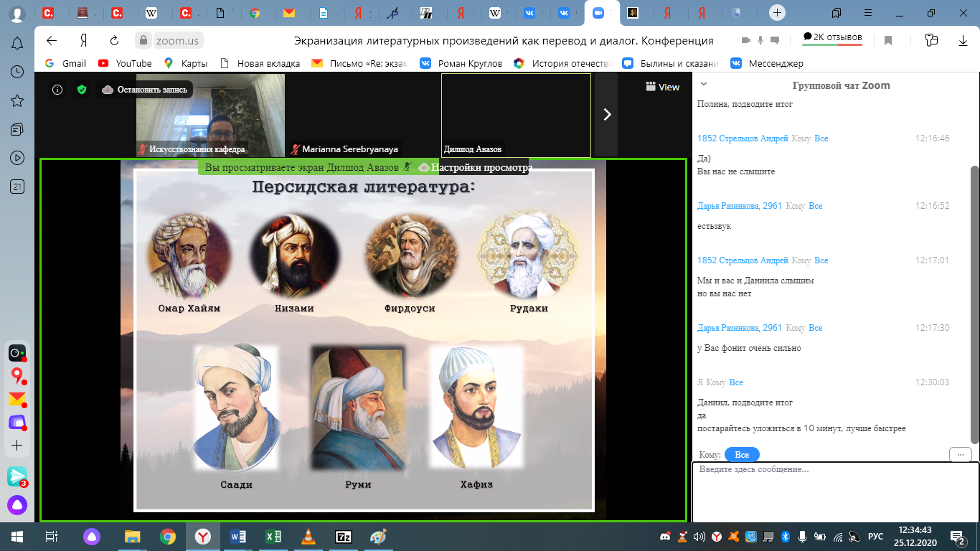The image size is (980, 551).
Task: Open Task View on the taskbar
Action: tap(51, 537)
